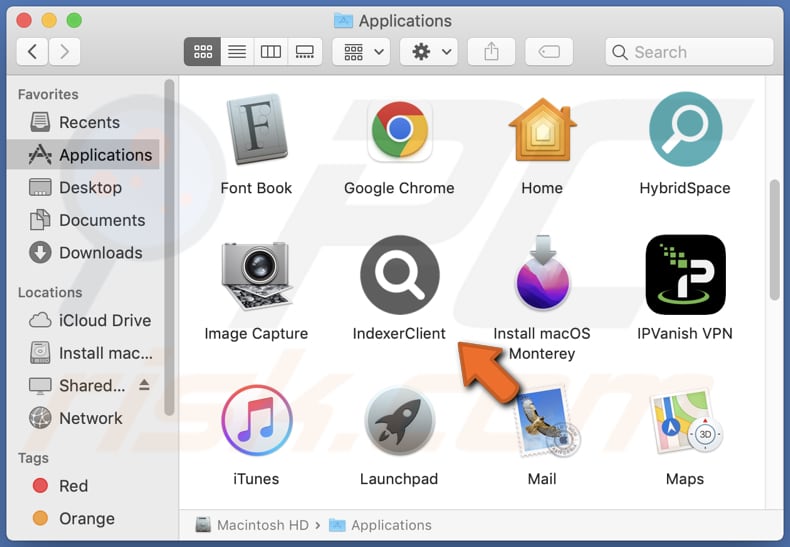Screen dimensions: 790x547
Task: Select the IPVanish VPN app icon
Action: [x=685, y=275]
